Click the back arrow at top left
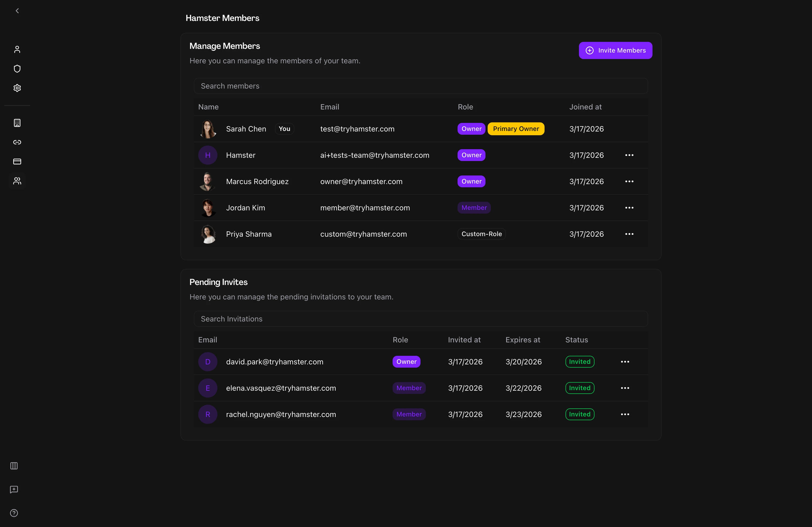Viewport: 812px width, 527px height. (17, 10)
